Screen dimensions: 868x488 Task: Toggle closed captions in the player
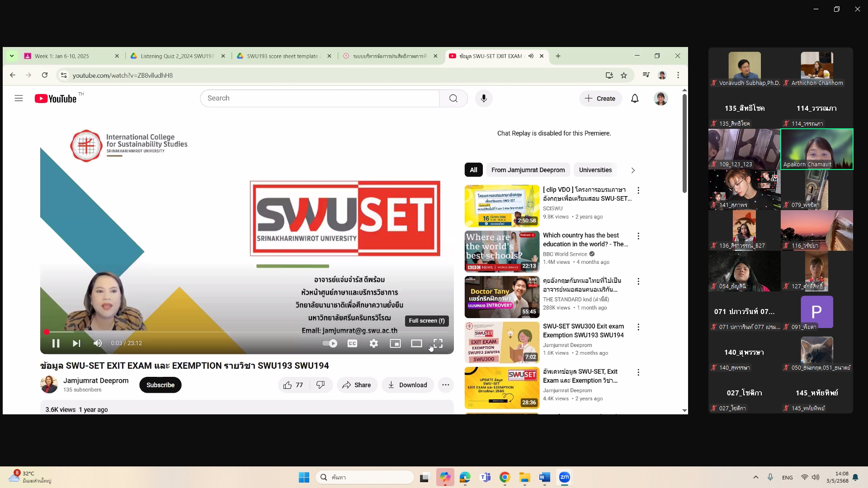point(352,343)
